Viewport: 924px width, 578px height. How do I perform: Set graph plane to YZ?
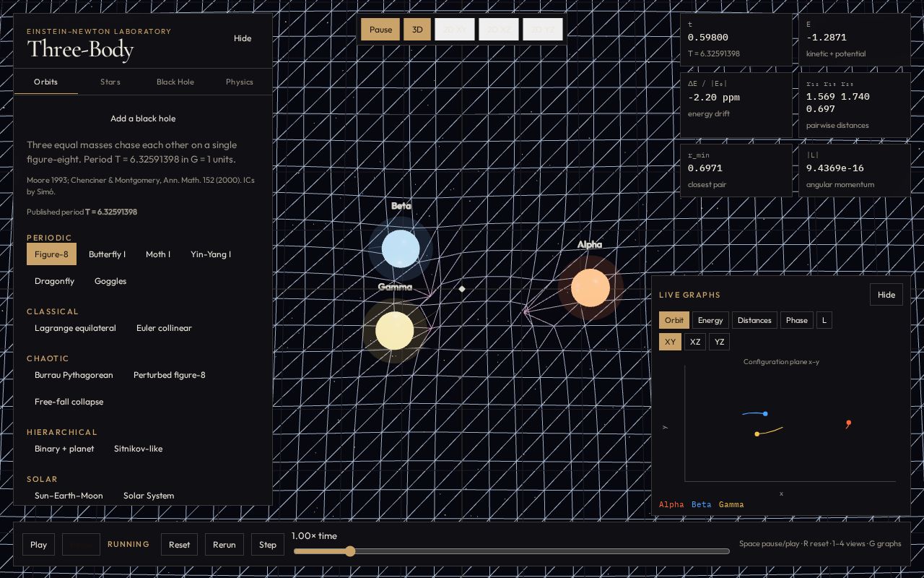[719, 342]
